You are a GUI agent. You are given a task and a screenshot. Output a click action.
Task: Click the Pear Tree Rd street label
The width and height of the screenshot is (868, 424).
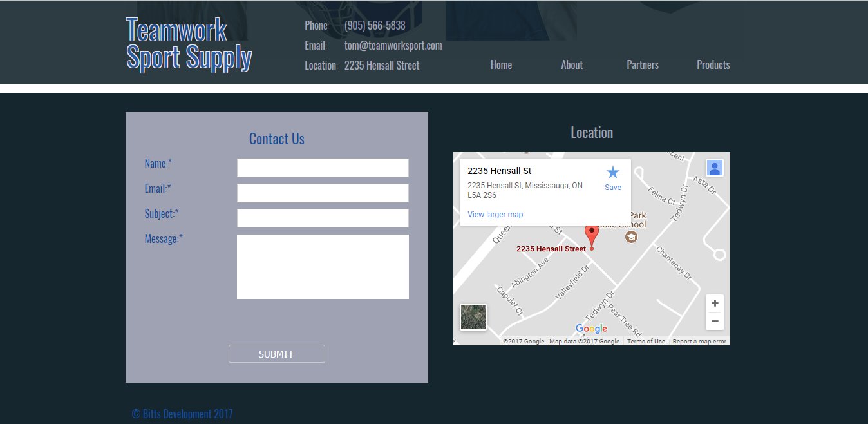pos(625,320)
